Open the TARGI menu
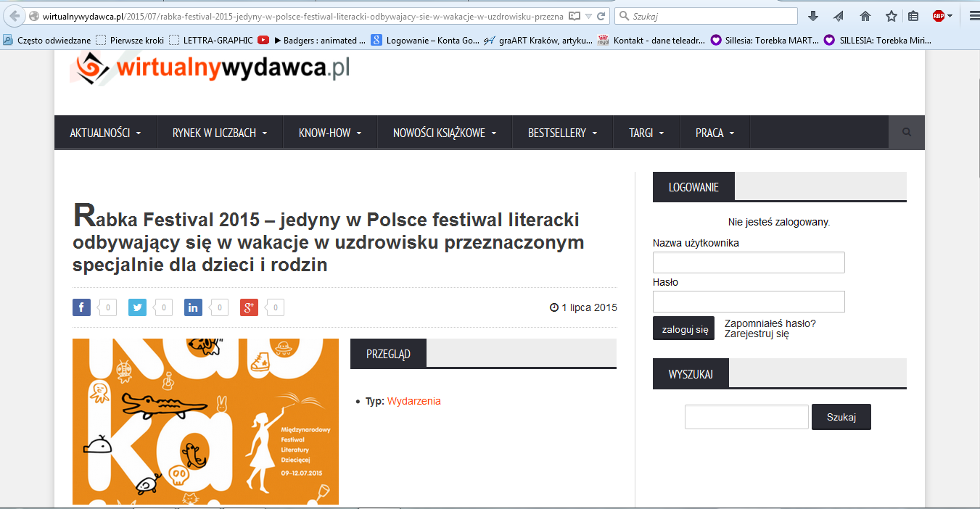The image size is (980, 509). pos(646,133)
